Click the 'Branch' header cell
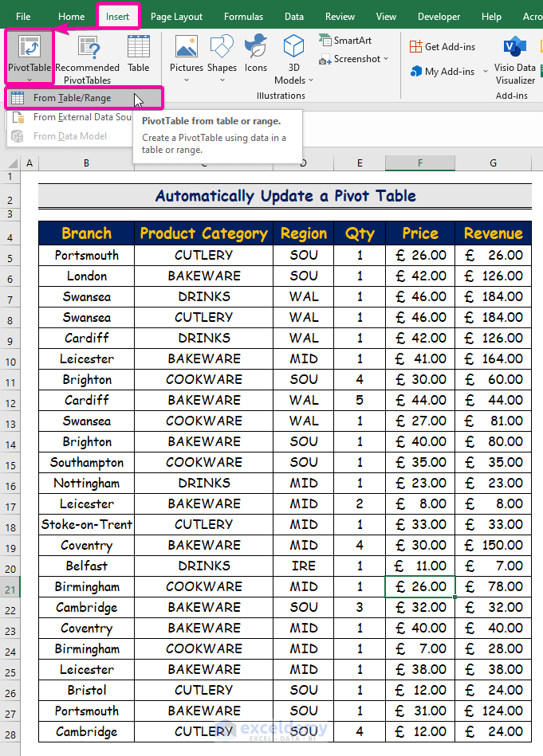 pos(86,233)
